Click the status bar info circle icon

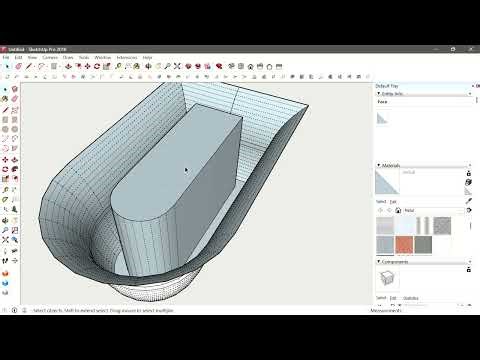pos(14,310)
